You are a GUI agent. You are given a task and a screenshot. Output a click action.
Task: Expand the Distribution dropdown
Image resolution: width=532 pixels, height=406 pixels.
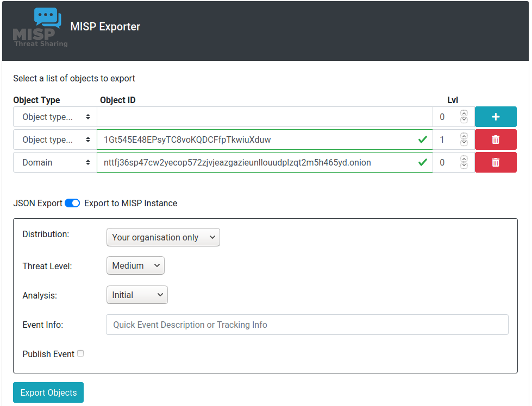tap(163, 237)
